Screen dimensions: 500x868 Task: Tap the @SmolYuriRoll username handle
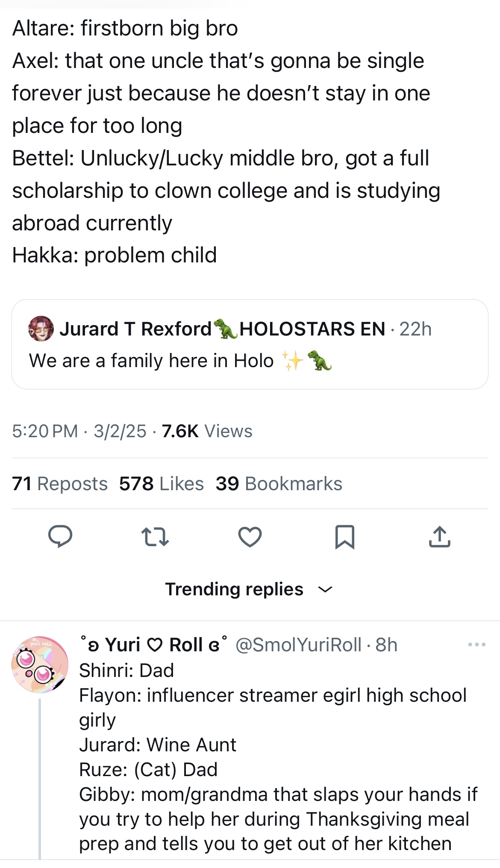tap(298, 645)
